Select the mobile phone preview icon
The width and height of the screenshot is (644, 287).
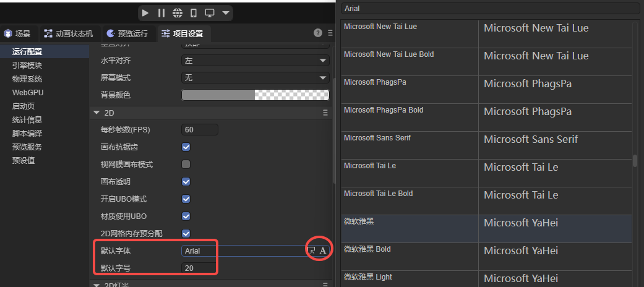pos(194,12)
